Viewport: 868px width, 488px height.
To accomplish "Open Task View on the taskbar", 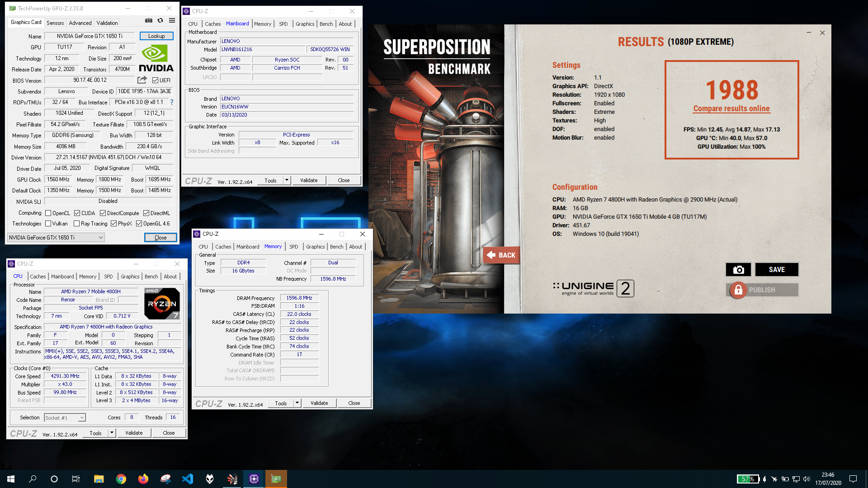I will 76,479.
